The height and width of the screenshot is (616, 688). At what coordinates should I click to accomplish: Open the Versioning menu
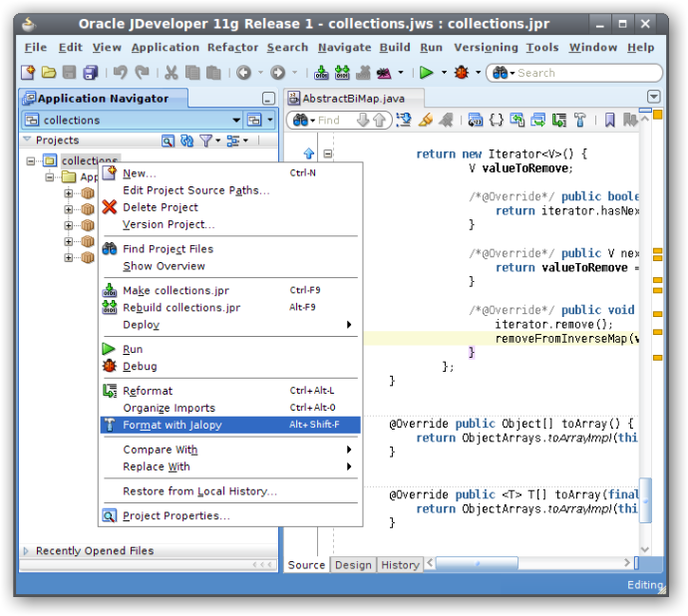[x=487, y=48]
